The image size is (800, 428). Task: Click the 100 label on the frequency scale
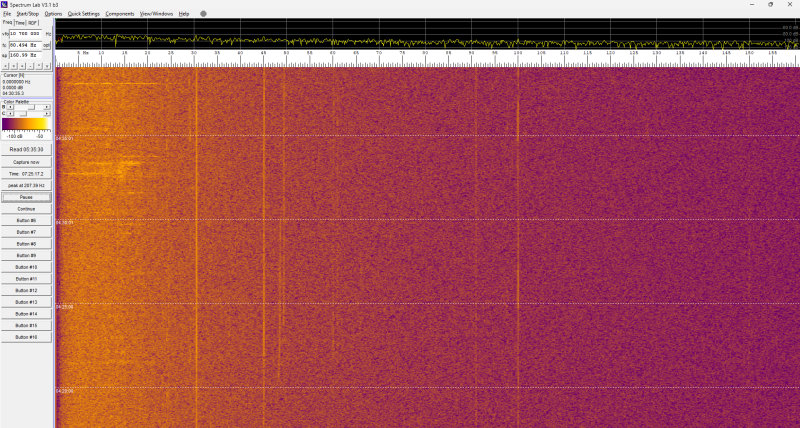pyautogui.click(x=518, y=53)
